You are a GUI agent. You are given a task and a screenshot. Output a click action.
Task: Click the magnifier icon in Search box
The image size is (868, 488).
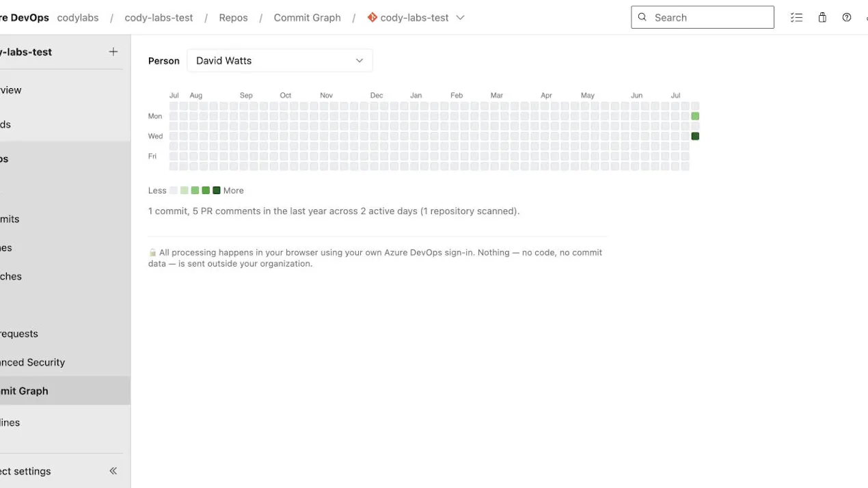pos(642,17)
